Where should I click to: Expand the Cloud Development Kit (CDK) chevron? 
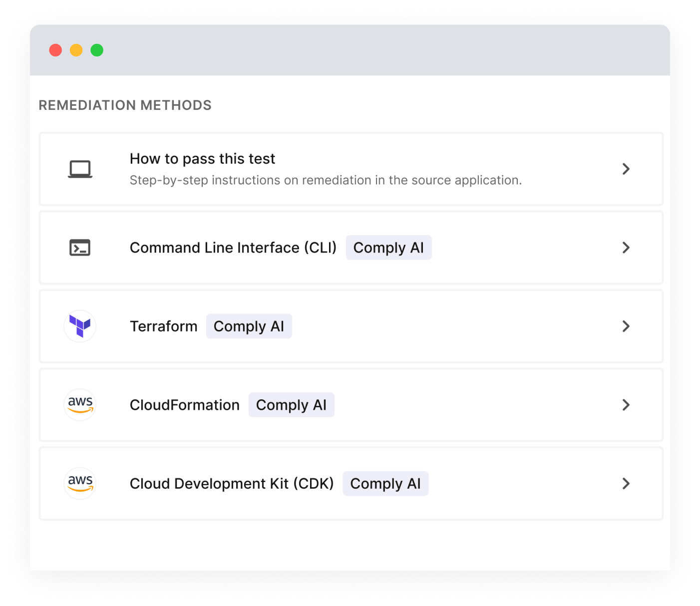tap(626, 483)
